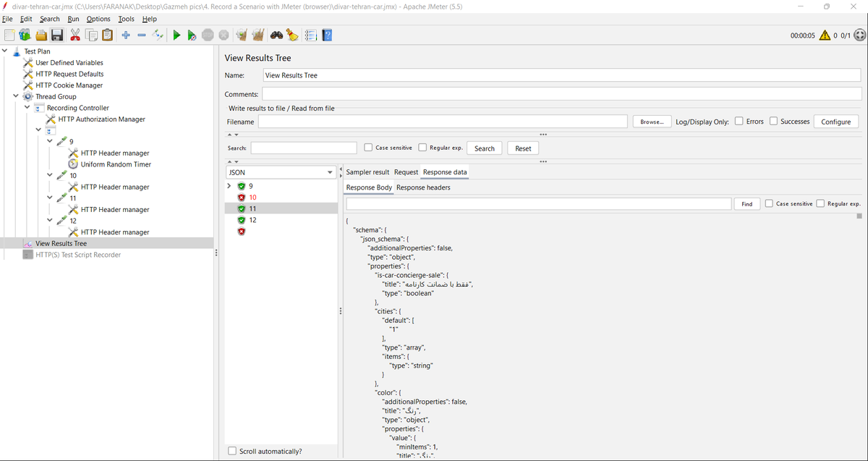868x461 pixels.
Task: Collapse sampler 10 in the test plan tree
Action: coord(50,175)
